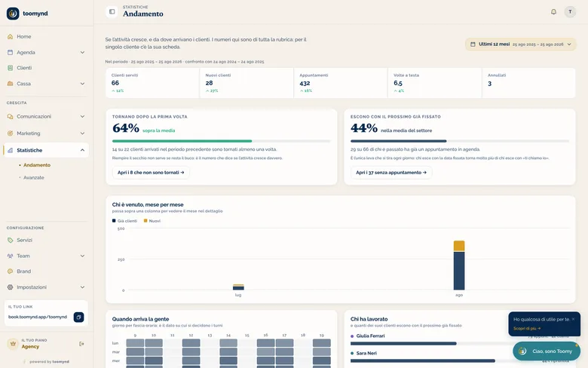Click the crown icon of your plan
588x368 pixels.
(x=13, y=344)
